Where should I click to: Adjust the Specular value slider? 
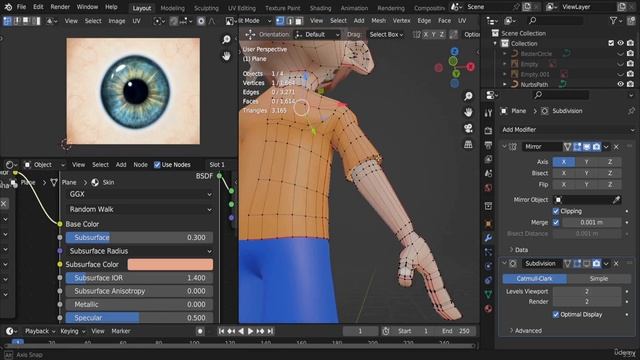[140, 318]
